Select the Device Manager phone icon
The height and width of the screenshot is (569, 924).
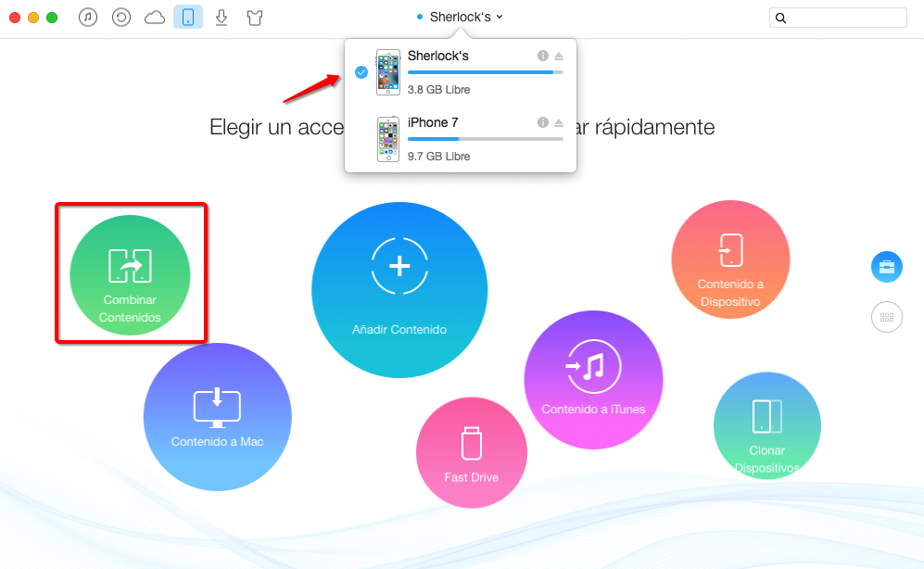pyautogui.click(x=188, y=17)
